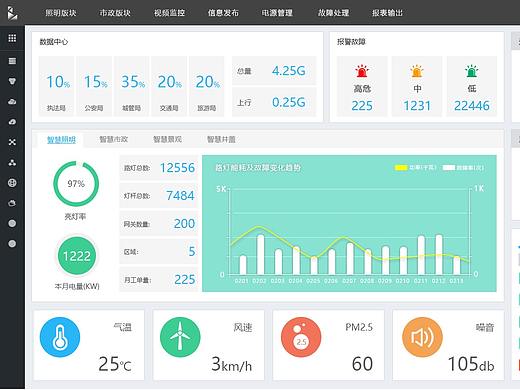Image resolution: width=520 pixels, height=390 pixels.
Task: Switch to the 智慧井盖 tab
Action: tap(221, 139)
